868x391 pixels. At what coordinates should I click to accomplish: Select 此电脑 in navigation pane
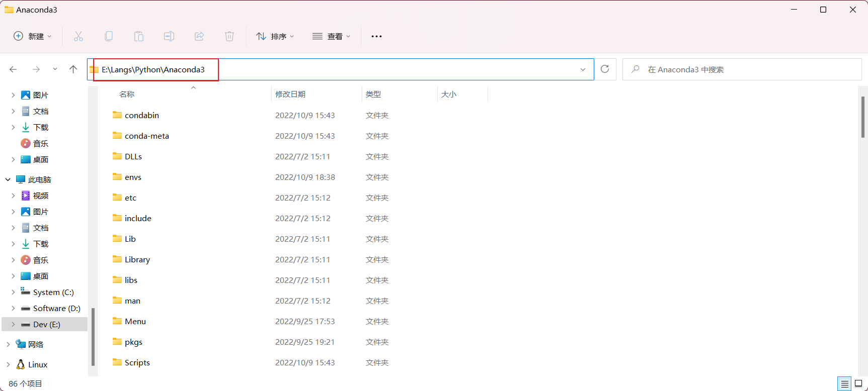pyautogui.click(x=40, y=179)
